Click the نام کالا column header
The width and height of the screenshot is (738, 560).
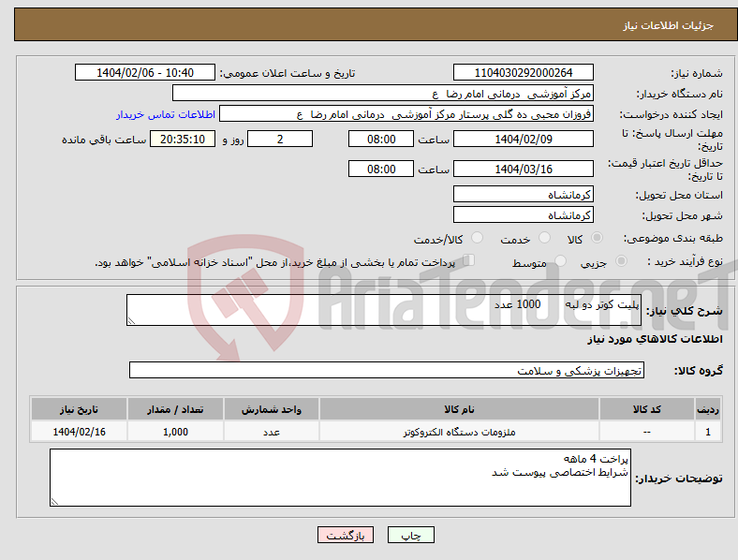click(459, 409)
